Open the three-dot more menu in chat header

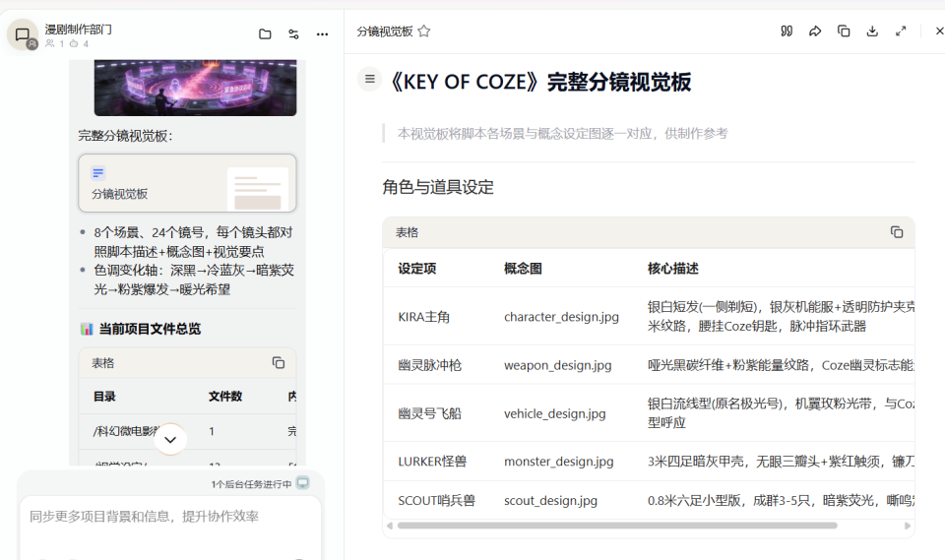point(323,34)
